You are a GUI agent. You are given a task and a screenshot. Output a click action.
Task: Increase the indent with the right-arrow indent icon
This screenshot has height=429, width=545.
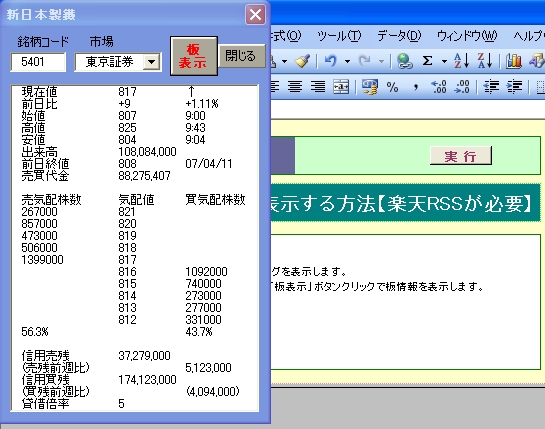[x=514, y=87]
